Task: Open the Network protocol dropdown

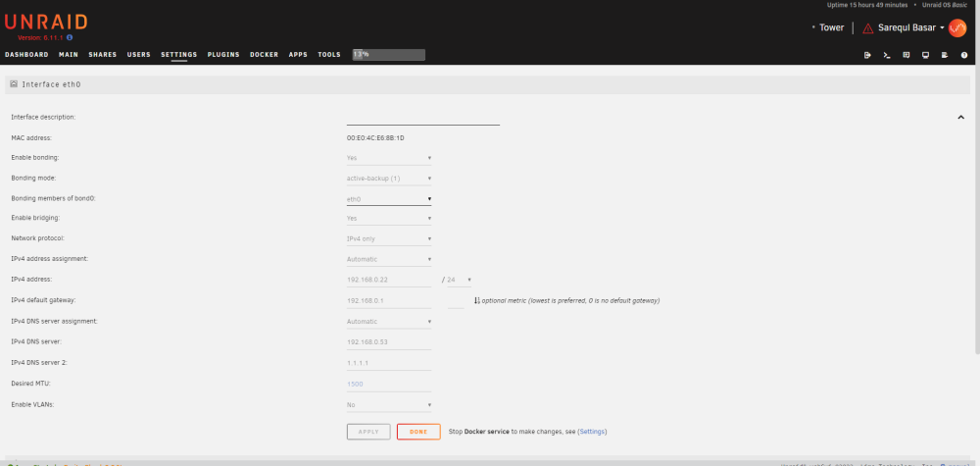Action: (389, 239)
